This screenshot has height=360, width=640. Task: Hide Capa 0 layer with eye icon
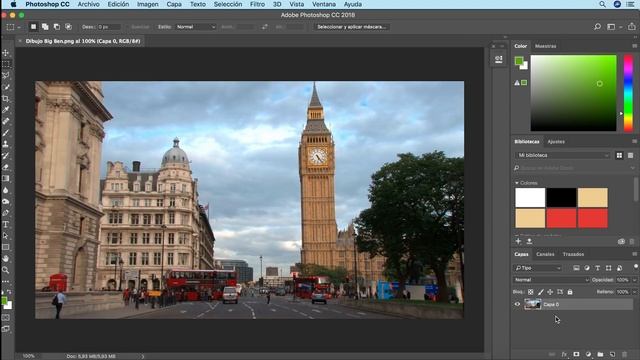(x=517, y=304)
